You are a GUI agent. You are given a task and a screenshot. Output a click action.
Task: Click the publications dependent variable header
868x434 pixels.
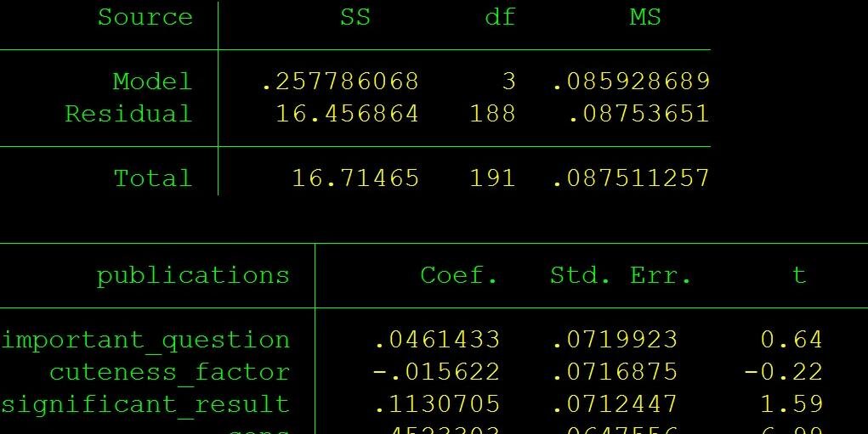click(x=193, y=275)
